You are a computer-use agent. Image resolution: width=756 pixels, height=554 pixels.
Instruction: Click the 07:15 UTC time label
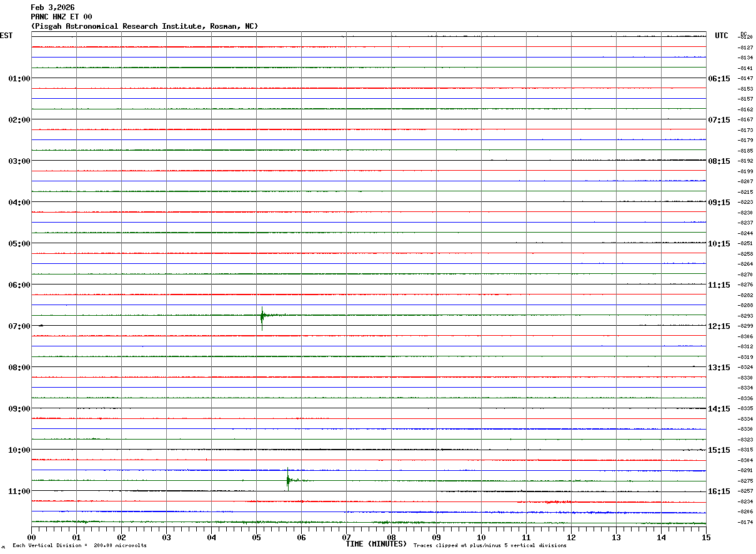[719, 120]
